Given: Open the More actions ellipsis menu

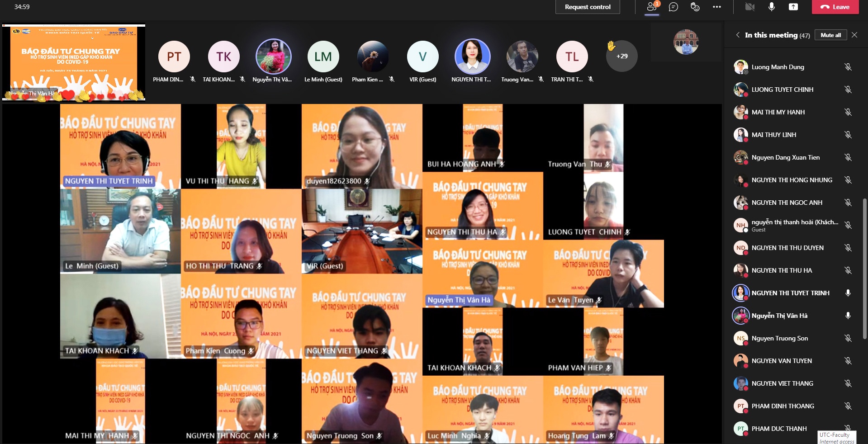Looking at the screenshot, I should click(x=717, y=7).
